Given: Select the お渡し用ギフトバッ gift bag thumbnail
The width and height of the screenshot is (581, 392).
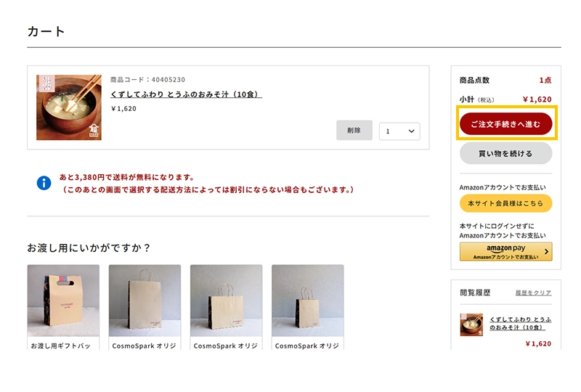Looking at the screenshot, I should coord(63,301).
